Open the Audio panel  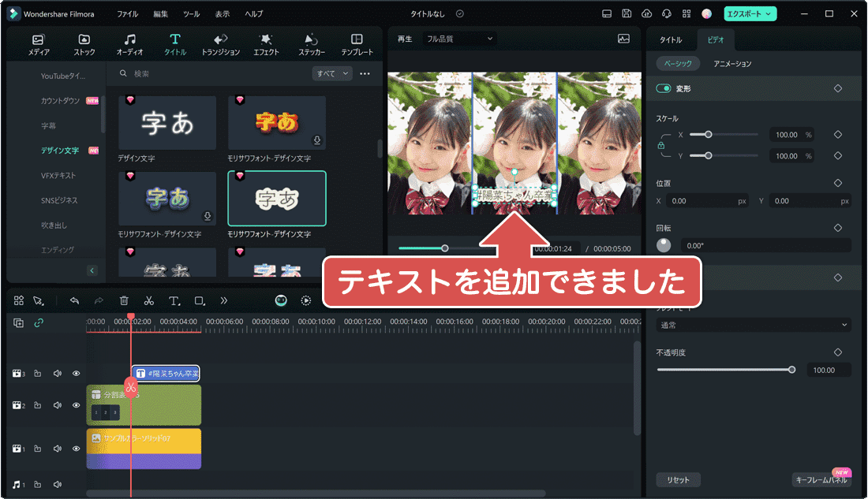click(129, 41)
